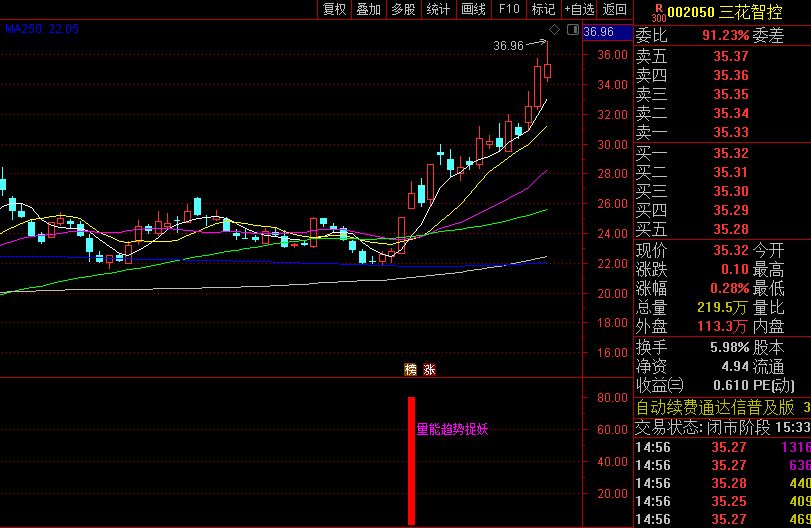This screenshot has height=528, width=811.
Task: Select 卖五 price 35.37
Action: [x=731, y=56]
